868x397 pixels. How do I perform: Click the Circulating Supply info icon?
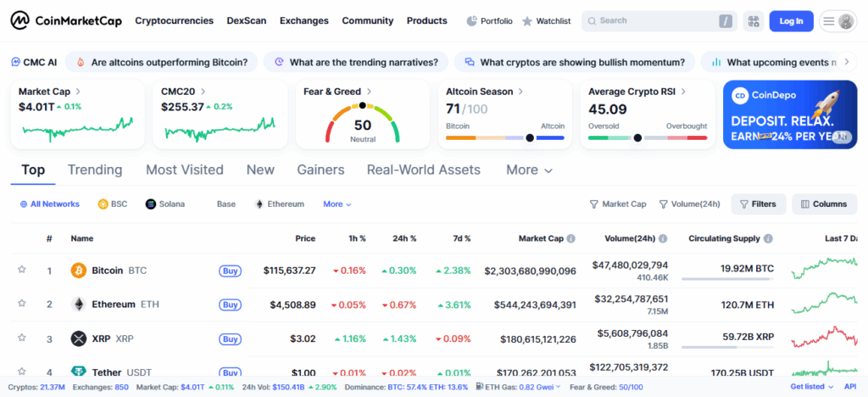[x=768, y=238]
